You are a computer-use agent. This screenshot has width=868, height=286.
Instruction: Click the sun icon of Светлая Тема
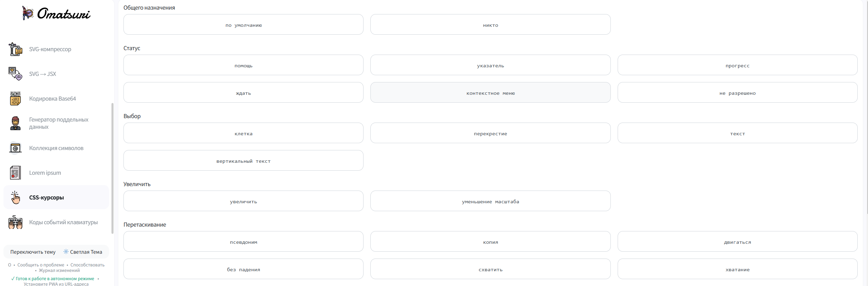(66, 252)
